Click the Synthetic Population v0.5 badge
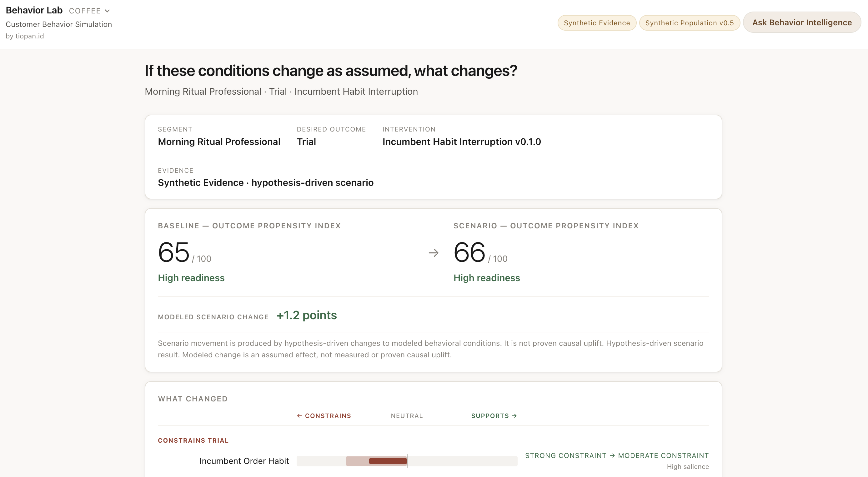Screen dimensions: 868x477 coord(690,23)
